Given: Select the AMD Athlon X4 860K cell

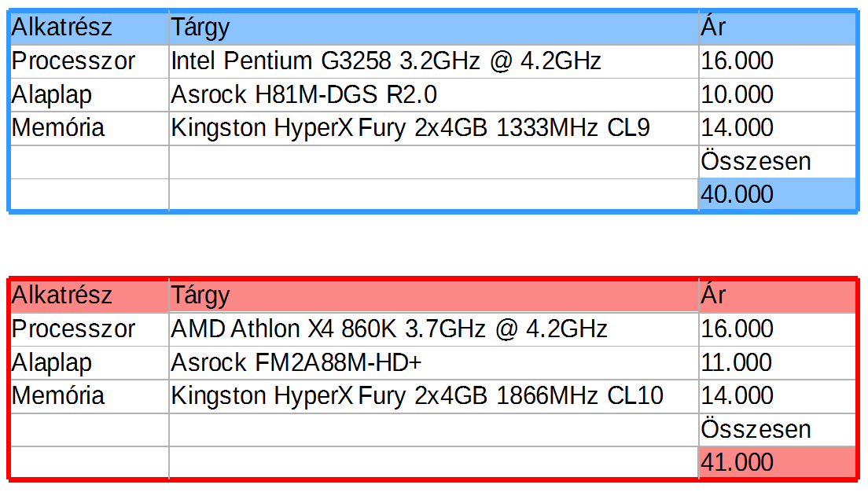Looking at the screenshot, I should click(388, 329).
